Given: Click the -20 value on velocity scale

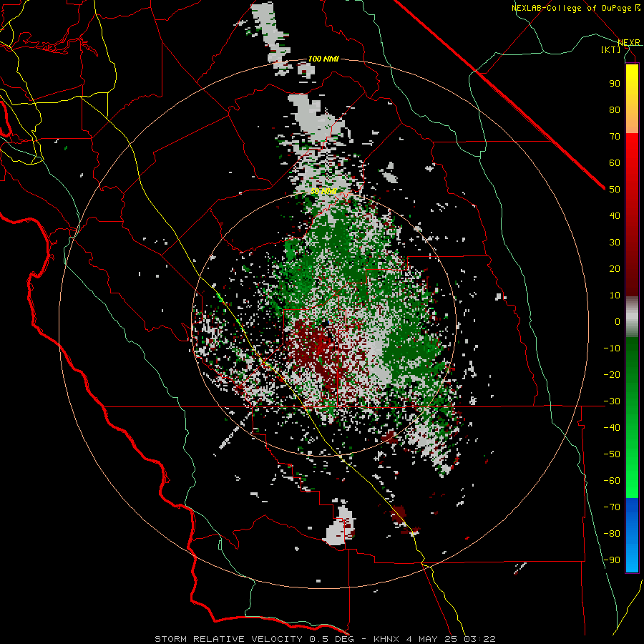Looking at the screenshot, I should click(612, 375).
